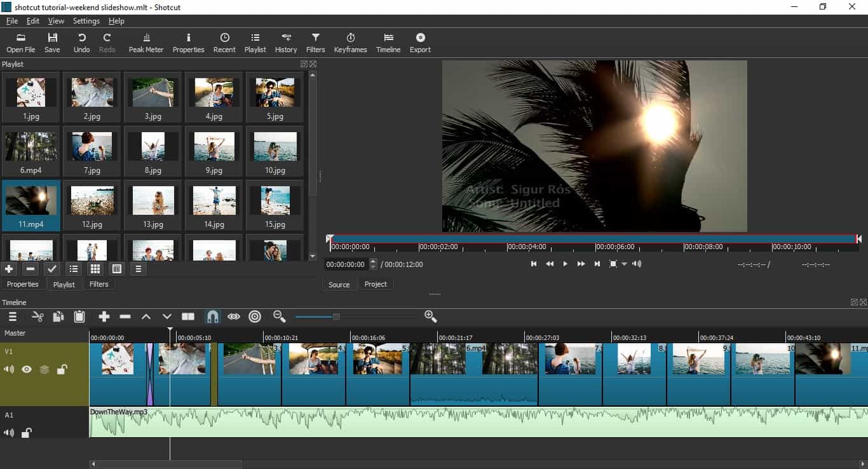This screenshot has height=469, width=868.
Task: Toggle timeline snapping magnet
Action: [x=213, y=316]
